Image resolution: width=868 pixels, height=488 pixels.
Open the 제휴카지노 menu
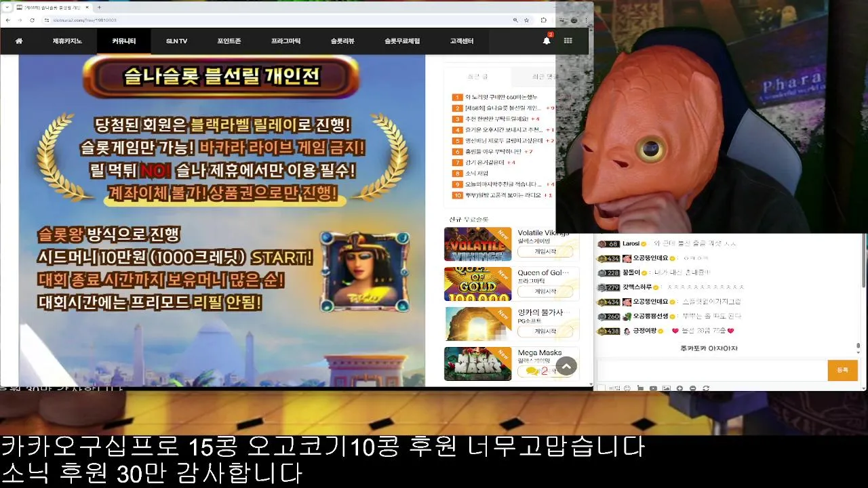pyautogui.click(x=67, y=41)
